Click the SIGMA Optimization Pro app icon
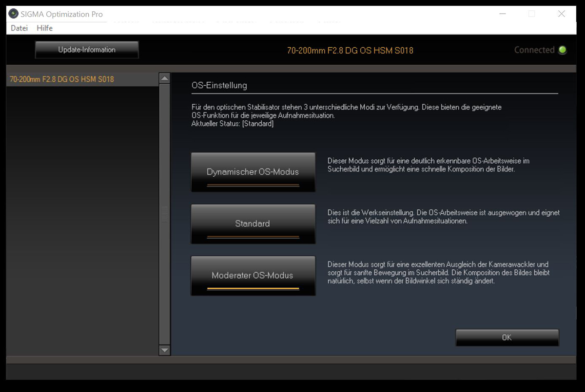This screenshot has width=585, height=392. coord(14,14)
